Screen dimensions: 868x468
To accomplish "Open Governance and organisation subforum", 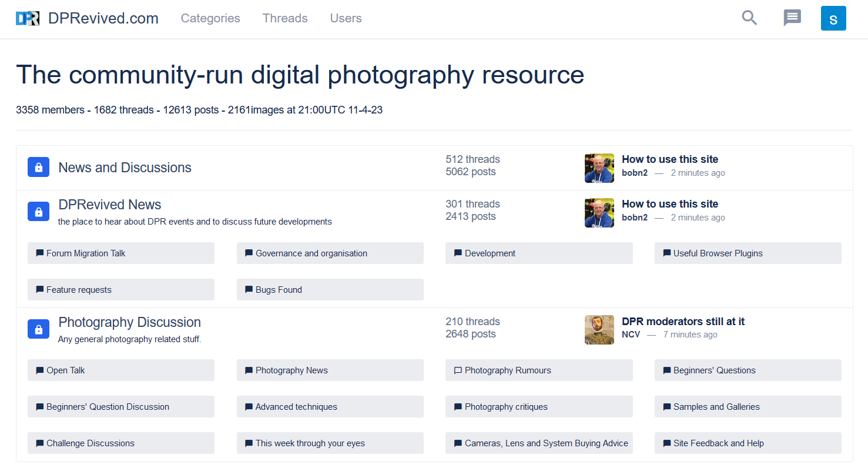I will coord(330,253).
